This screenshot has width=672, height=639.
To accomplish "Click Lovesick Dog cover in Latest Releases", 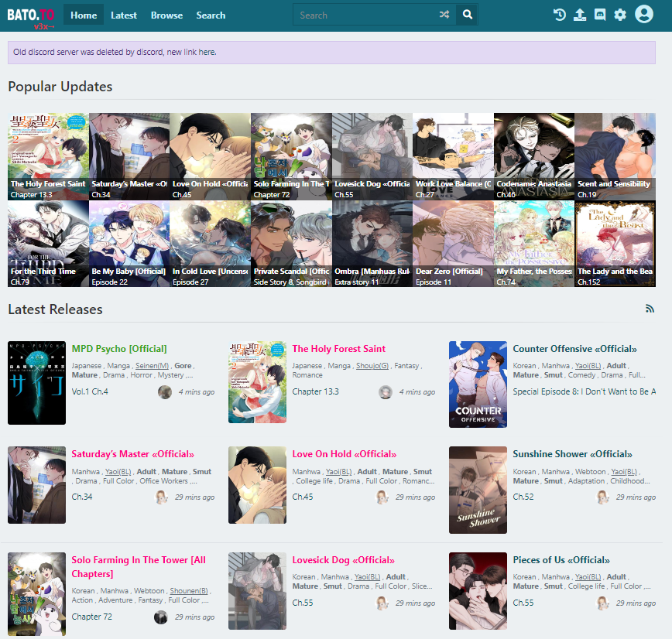I will pyautogui.click(x=257, y=591).
